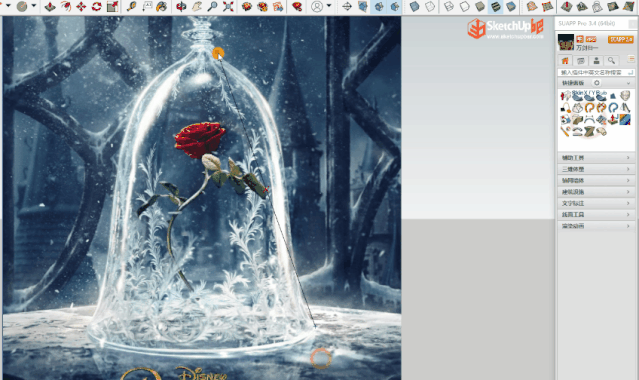Open the quick panel settings gear

[x=597, y=83]
